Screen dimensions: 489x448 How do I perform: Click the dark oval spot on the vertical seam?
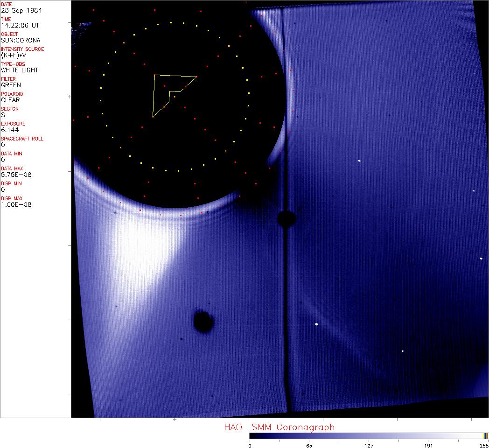286,218
